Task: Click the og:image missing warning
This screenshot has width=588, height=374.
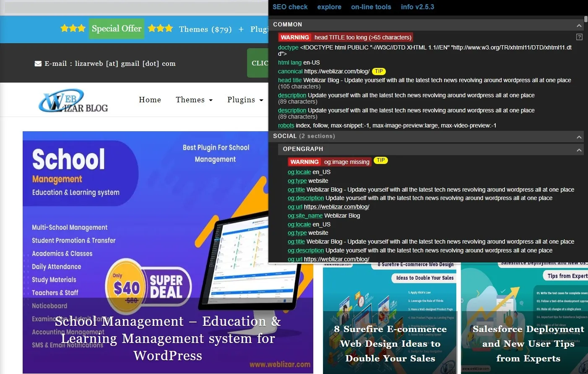Action: (330, 162)
